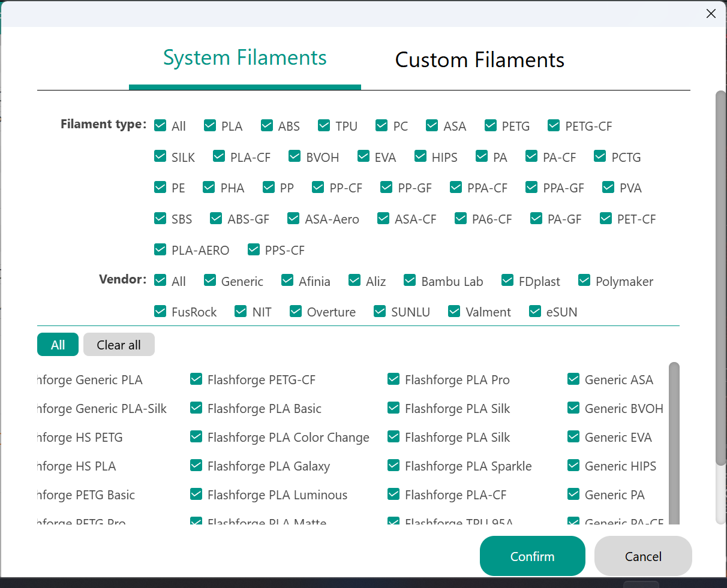Toggle the PPA-GF filament type
Viewport: 727px width, 588px height.
point(531,187)
